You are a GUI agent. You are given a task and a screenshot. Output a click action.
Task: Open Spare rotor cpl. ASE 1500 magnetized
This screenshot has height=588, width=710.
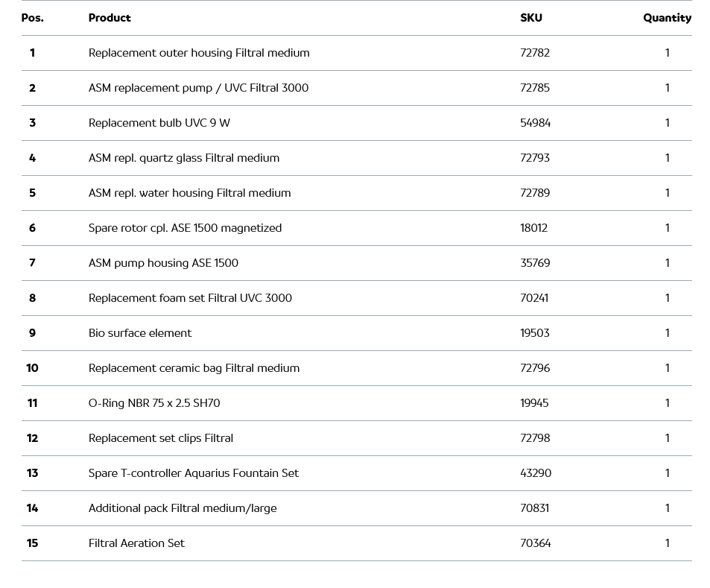(185, 228)
